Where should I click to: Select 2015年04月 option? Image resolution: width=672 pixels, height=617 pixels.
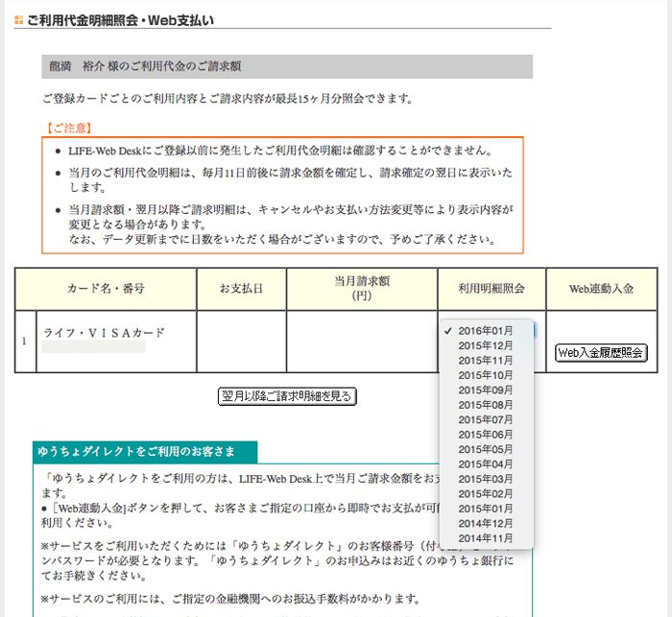pos(486,463)
